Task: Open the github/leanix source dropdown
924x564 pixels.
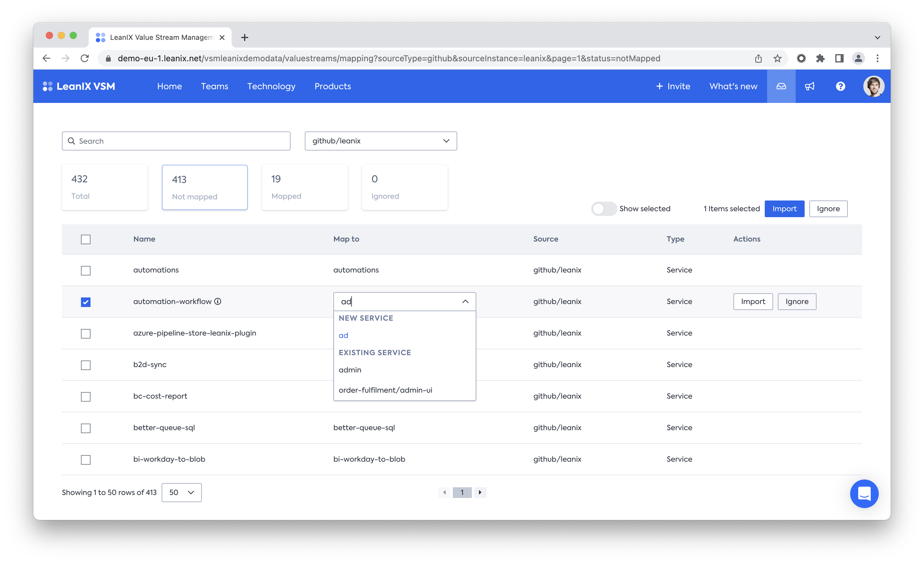Action: click(x=381, y=141)
